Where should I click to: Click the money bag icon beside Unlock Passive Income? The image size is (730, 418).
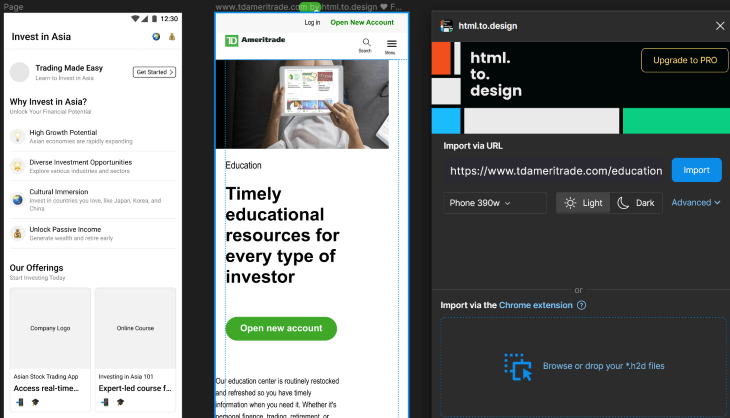18,233
